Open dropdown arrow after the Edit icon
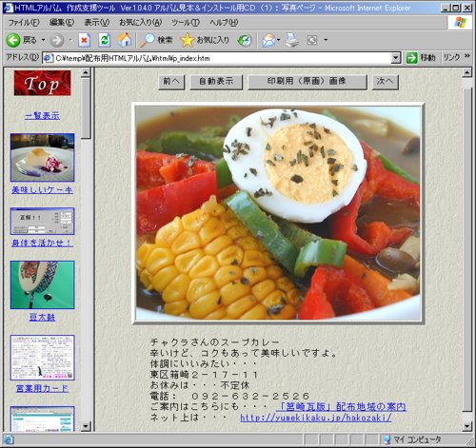This screenshot has width=476, height=448. [x=326, y=40]
